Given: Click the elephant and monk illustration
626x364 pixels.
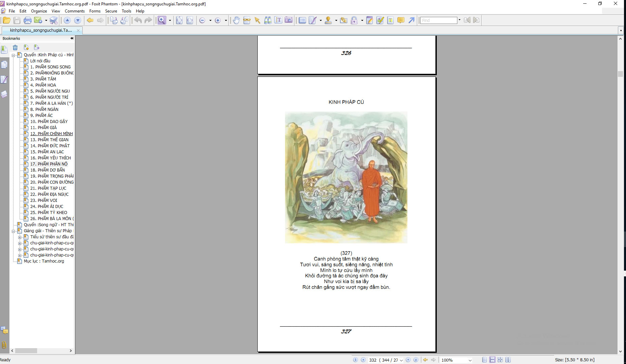Looking at the screenshot, I should 346,178.
